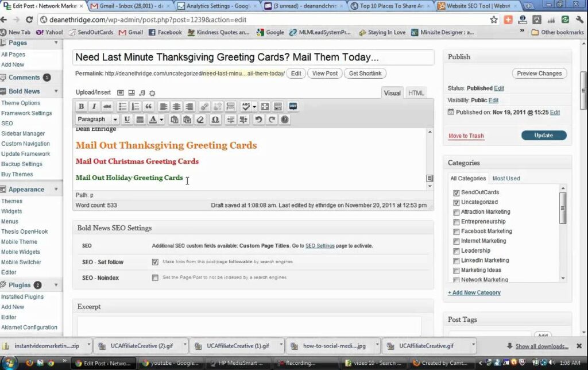Collapse the Bold News sidebar menu

(56, 91)
